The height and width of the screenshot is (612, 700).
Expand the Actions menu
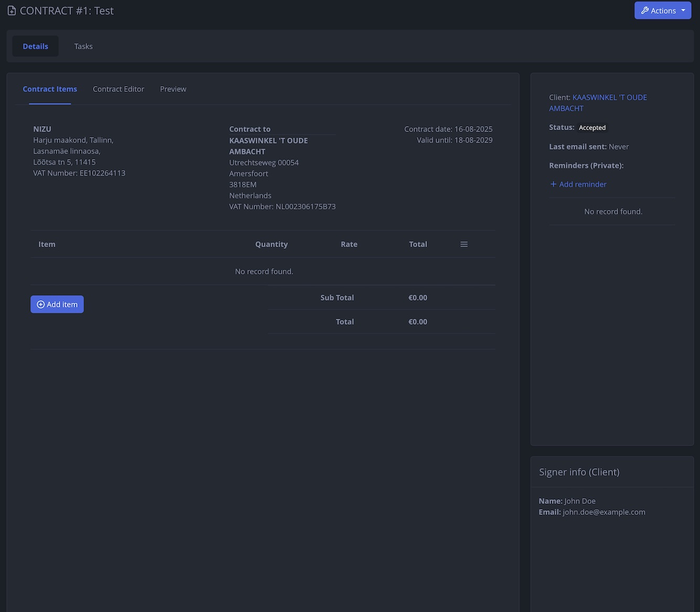pyautogui.click(x=663, y=10)
